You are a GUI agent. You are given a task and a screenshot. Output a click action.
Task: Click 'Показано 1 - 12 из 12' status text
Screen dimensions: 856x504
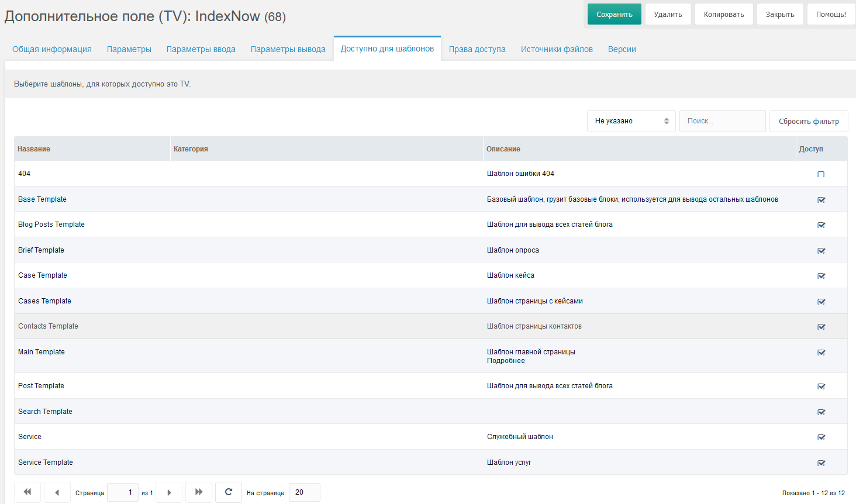(813, 493)
